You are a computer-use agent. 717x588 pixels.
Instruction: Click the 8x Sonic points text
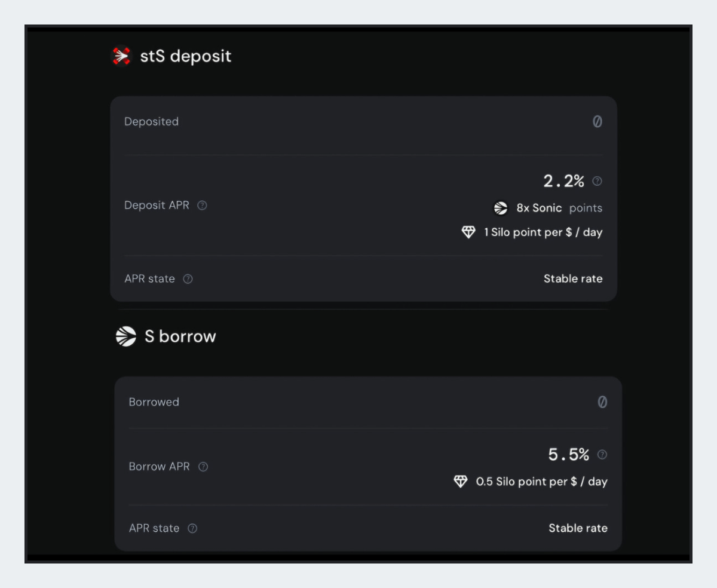tap(559, 208)
